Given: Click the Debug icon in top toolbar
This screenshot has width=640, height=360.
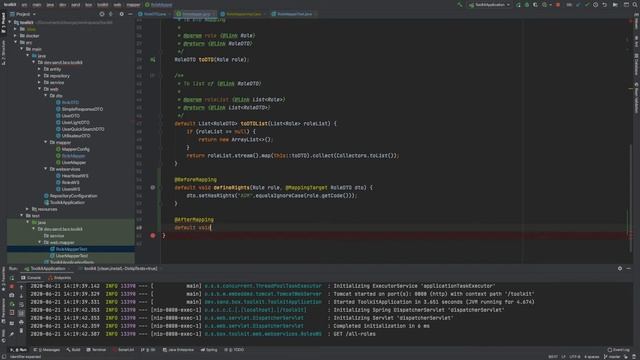Looking at the screenshot, I should pos(527,5).
